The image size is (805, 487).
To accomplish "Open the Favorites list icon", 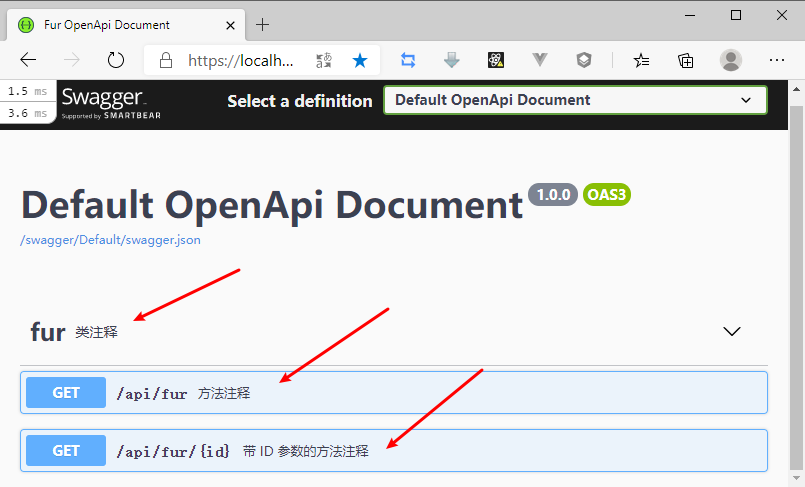I will 641,60.
